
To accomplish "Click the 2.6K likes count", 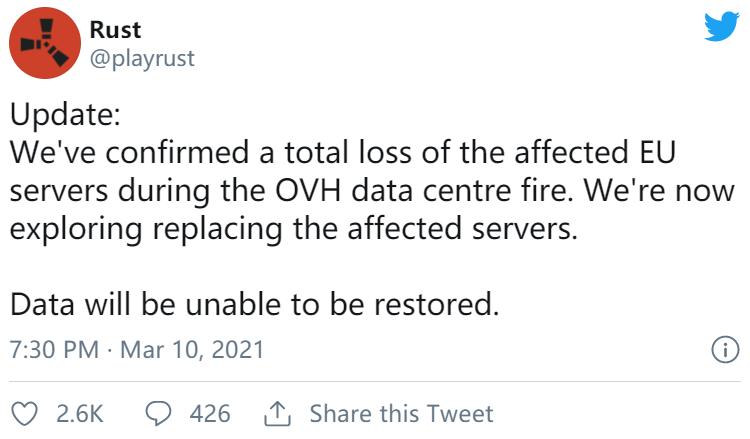I will (x=80, y=414).
